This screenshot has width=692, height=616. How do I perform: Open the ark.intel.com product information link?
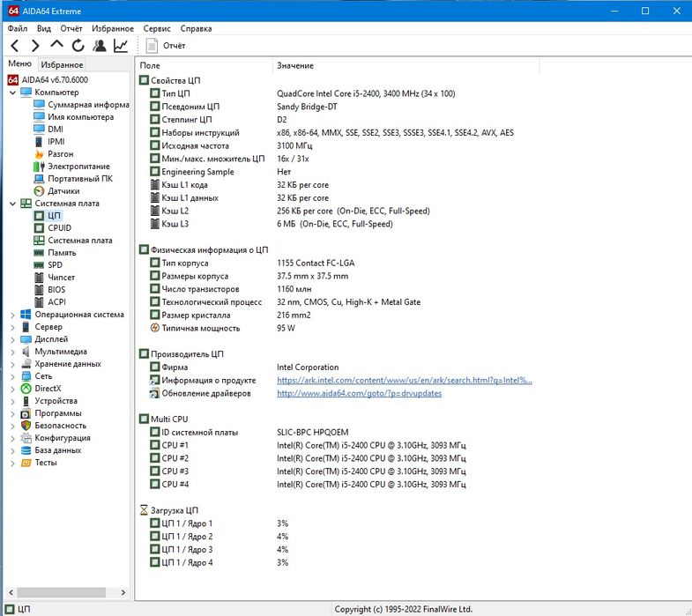pyautogui.click(x=405, y=381)
